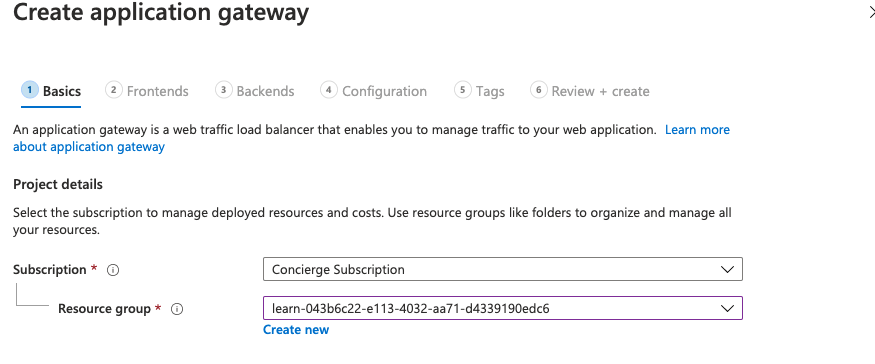Go to the Backends tab
875x364 pixels.
pos(255,91)
